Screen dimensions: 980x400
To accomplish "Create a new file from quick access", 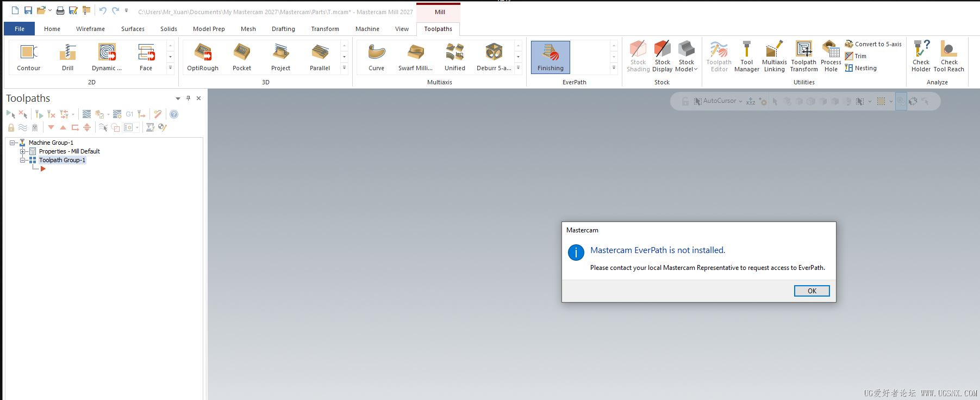I will (x=15, y=10).
